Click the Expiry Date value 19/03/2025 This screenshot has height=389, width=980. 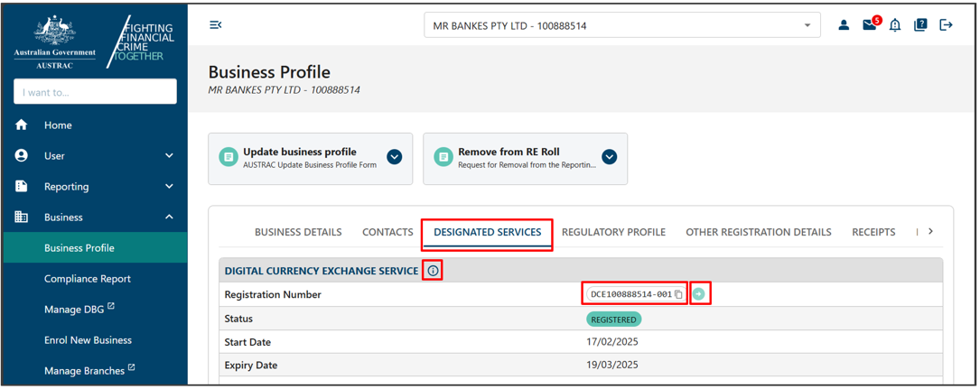(611, 365)
